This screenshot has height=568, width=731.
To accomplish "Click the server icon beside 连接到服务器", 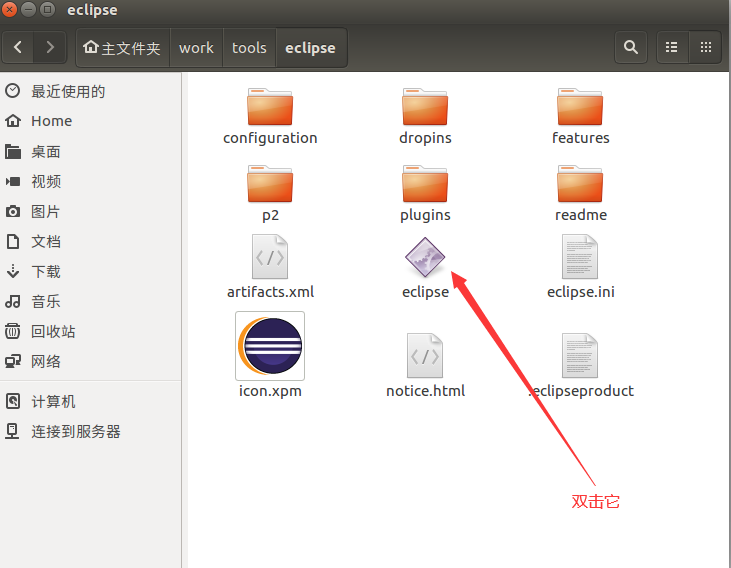I will [x=12, y=431].
